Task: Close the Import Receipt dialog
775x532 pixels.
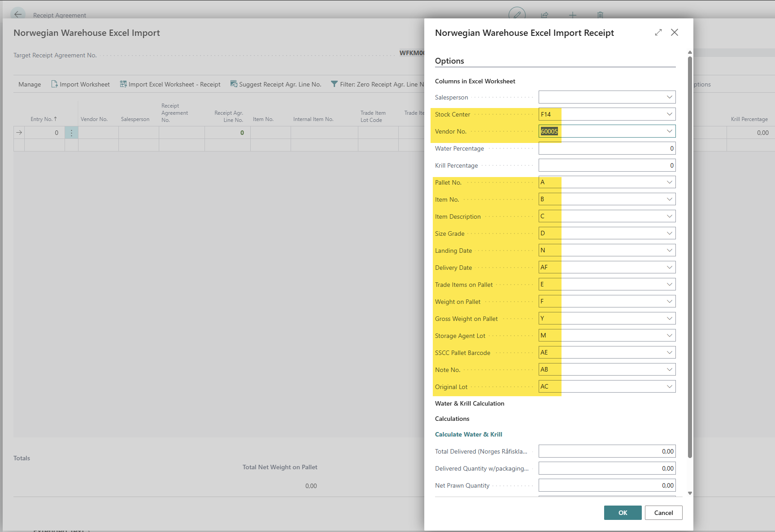Action: 674,32
